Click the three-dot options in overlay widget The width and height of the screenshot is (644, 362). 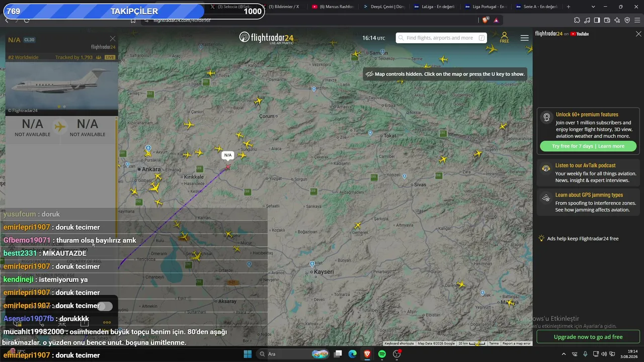(x=107, y=322)
